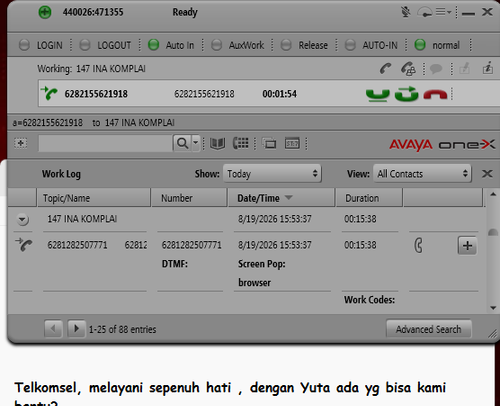500x406 pixels.
Task: Click the plus add-to-contacts button in log row
Action: tap(467, 246)
